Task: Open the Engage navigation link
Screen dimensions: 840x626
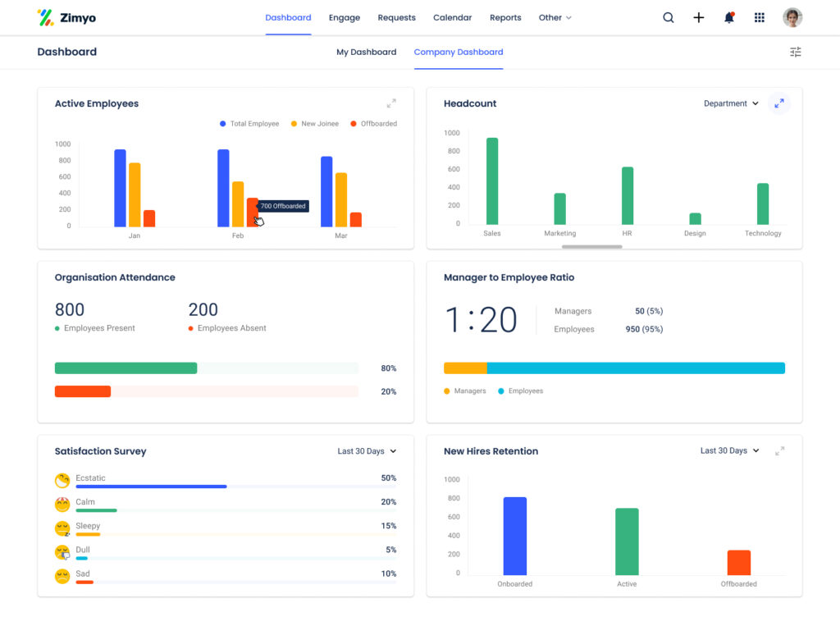Action: (x=345, y=17)
